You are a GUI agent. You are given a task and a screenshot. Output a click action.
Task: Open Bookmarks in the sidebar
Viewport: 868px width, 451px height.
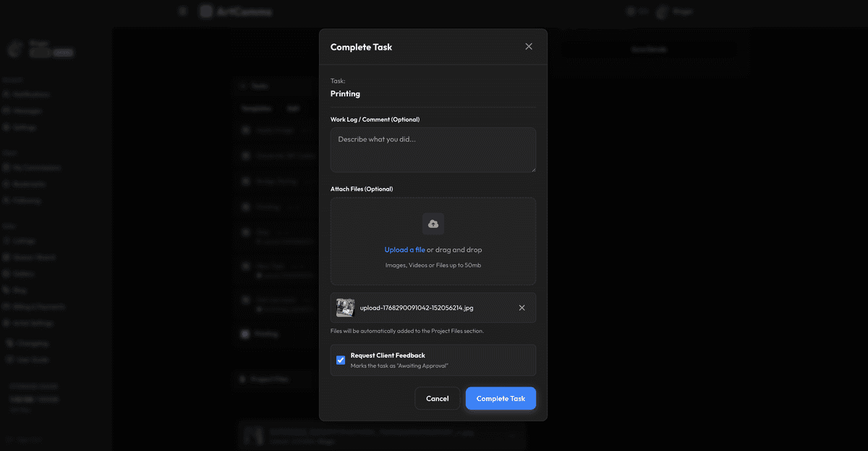pyautogui.click(x=27, y=184)
